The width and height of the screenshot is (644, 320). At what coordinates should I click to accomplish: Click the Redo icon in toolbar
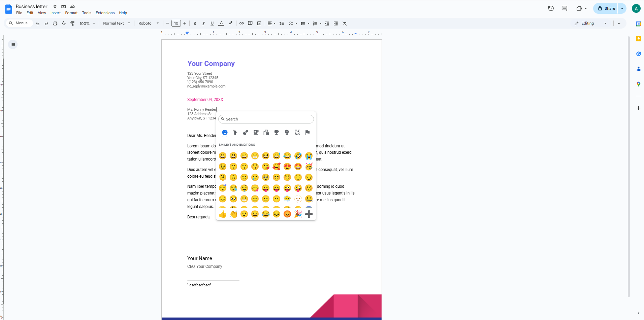pos(46,24)
